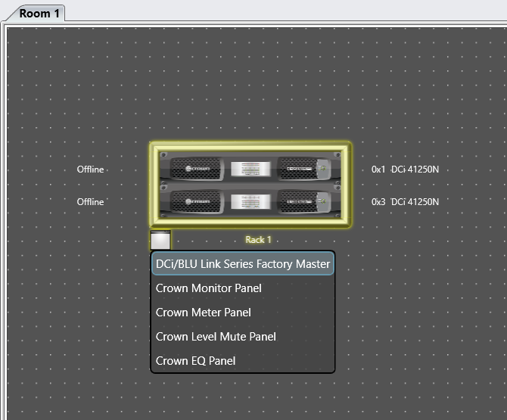Open the Crown EQ Panel

click(x=195, y=361)
